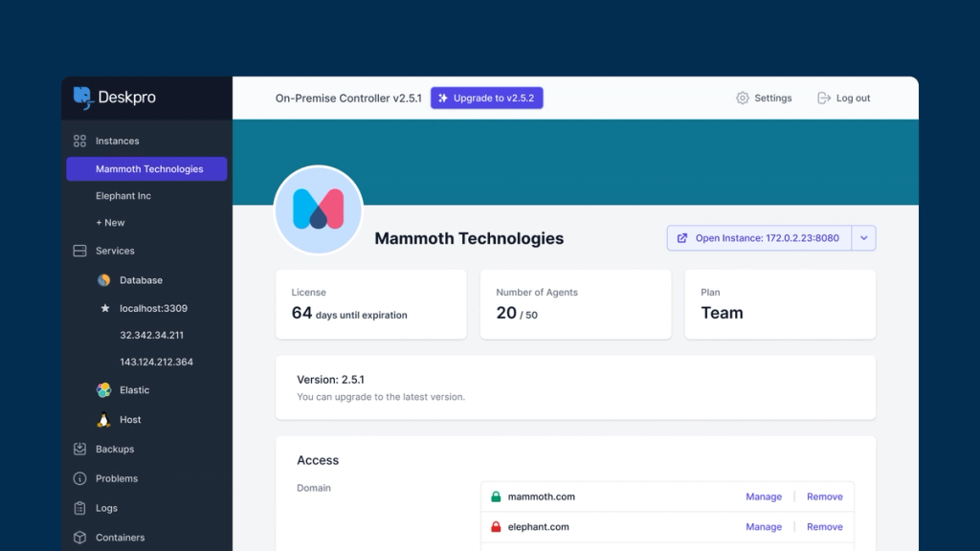980x551 pixels.
Task: Click Manage for mammoth.com
Action: pos(764,496)
